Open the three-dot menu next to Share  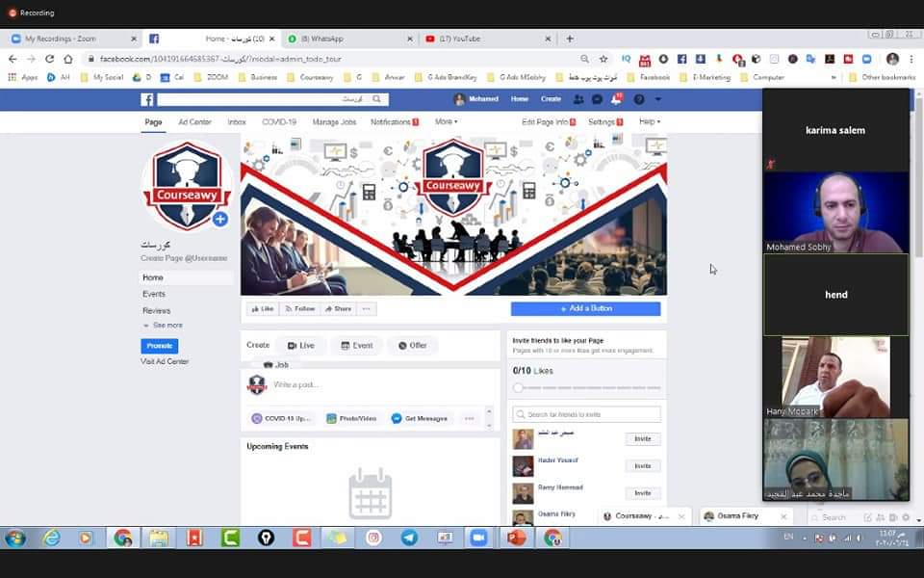(367, 309)
